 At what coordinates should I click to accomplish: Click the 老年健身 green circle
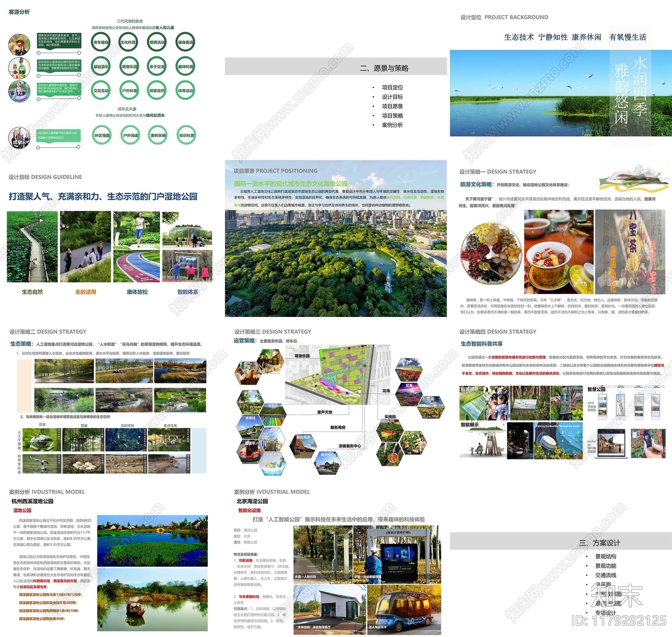tap(101, 42)
